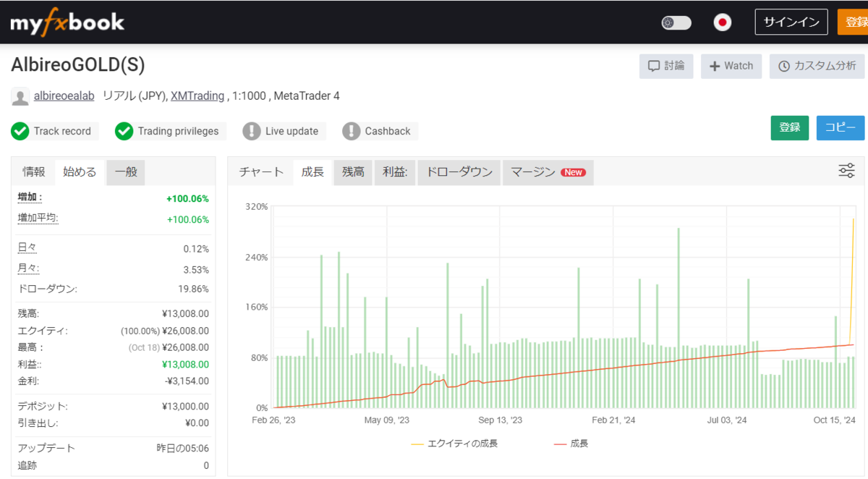Switch to the 始める tab
This screenshot has height=479, width=868.
80,172
